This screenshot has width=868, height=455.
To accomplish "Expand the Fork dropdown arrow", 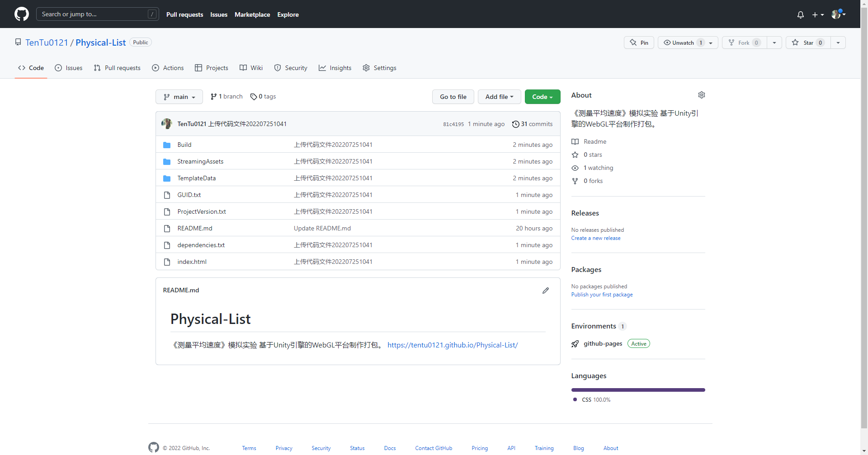I will click(774, 42).
